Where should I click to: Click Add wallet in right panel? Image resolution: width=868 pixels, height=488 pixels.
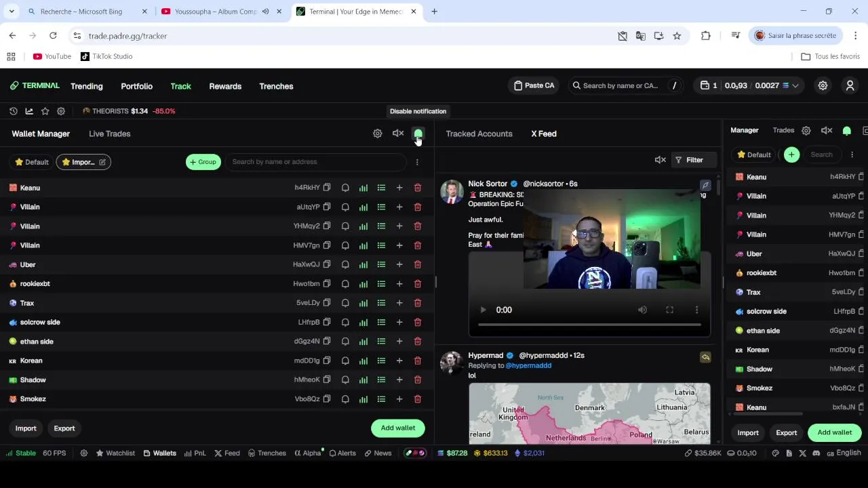(x=835, y=432)
